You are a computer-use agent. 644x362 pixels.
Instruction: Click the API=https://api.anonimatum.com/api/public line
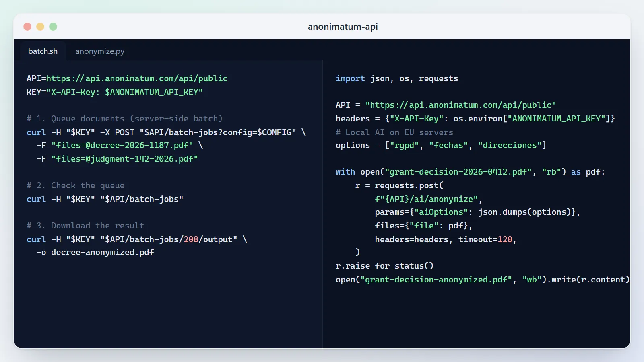[127, 78]
